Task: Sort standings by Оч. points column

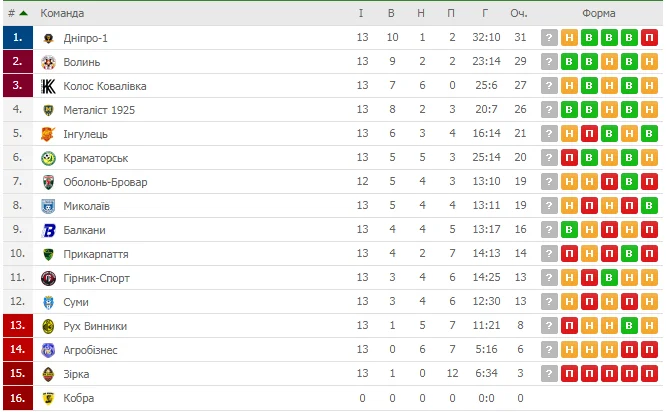Action: pos(518,13)
